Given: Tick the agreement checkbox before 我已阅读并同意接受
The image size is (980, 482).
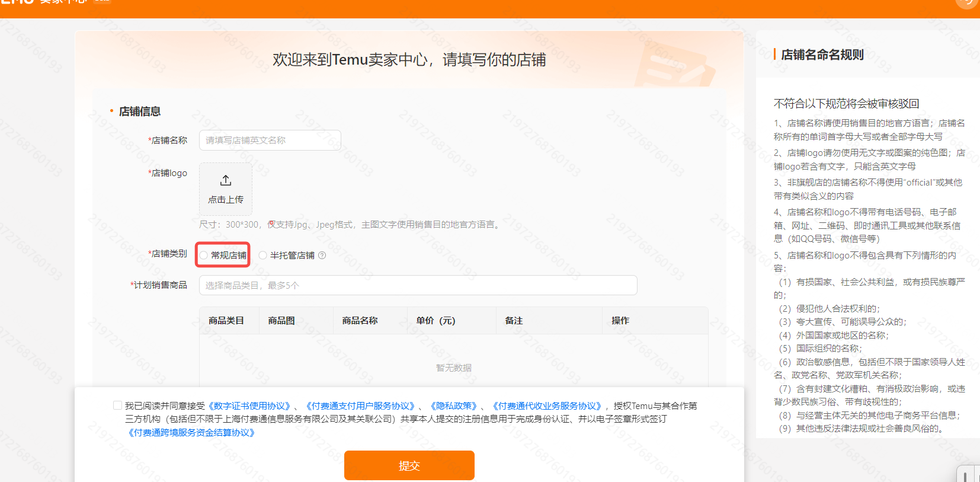Looking at the screenshot, I should click(117, 406).
